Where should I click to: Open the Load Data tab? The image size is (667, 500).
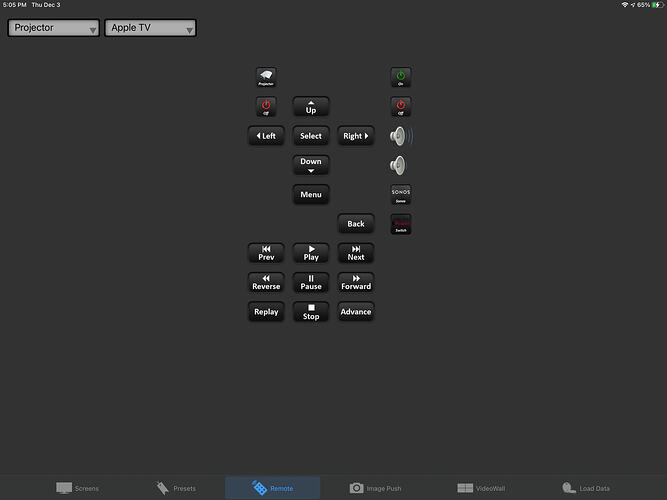(585, 488)
